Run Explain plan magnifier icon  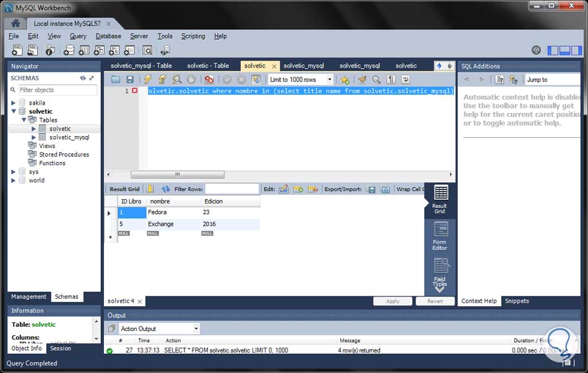[176, 79]
